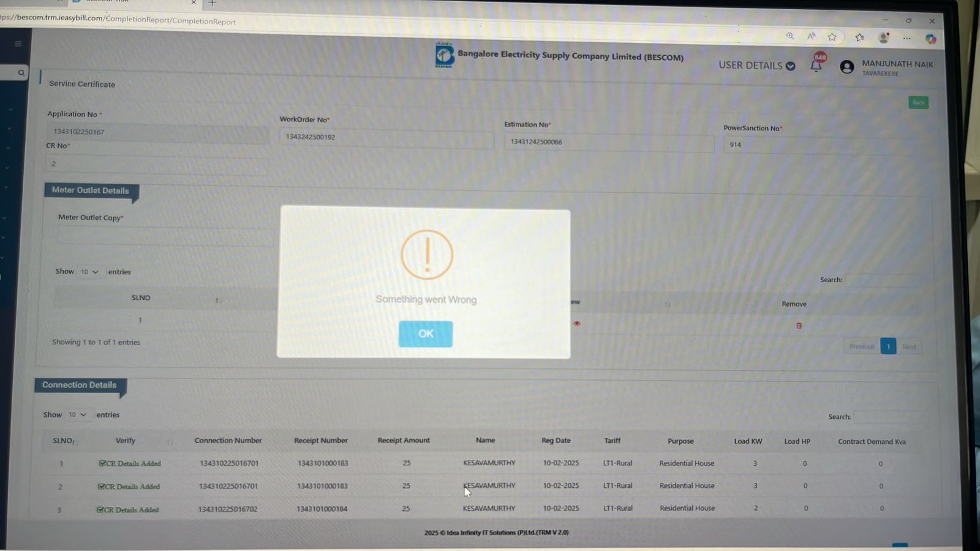Sort by Receipt Amount column header
The width and height of the screenshot is (980, 551).
coord(404,440)
